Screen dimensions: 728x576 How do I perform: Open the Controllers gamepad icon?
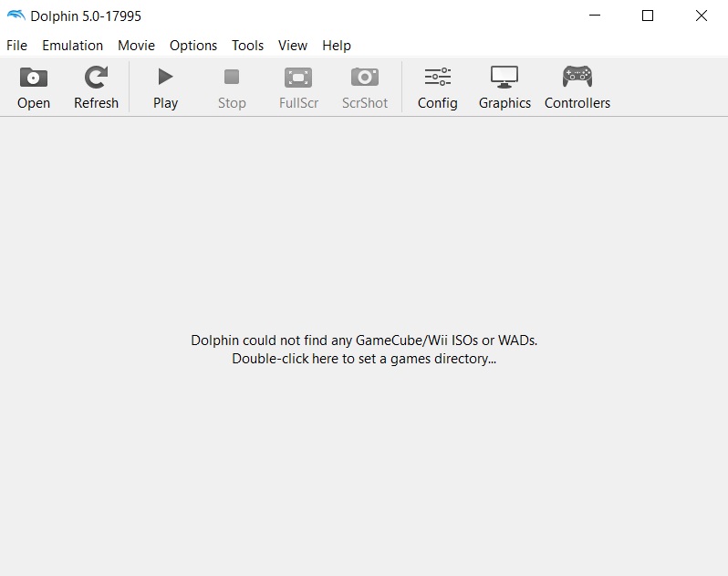(577, 79)
